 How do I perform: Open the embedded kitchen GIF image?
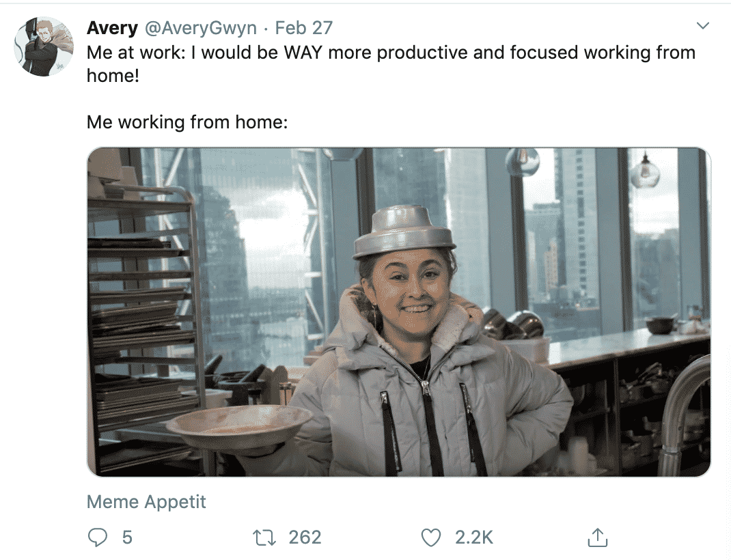pyautogui.click(x=399, y=312)
